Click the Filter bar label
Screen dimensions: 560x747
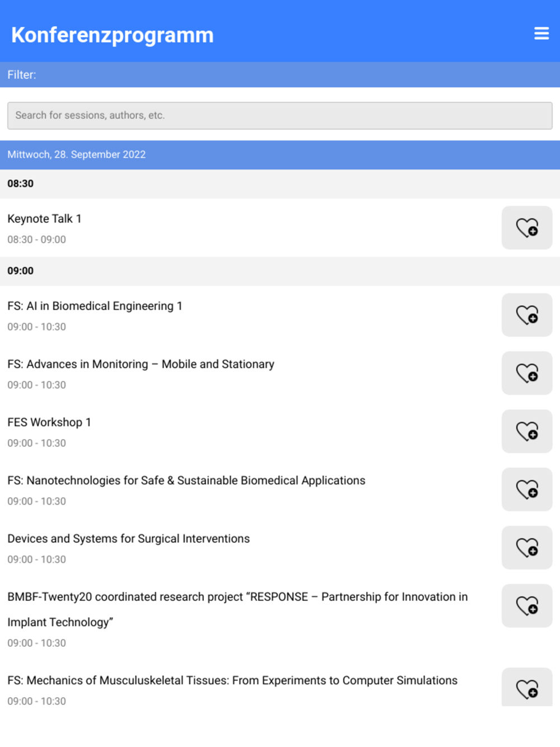click(22, 75)
